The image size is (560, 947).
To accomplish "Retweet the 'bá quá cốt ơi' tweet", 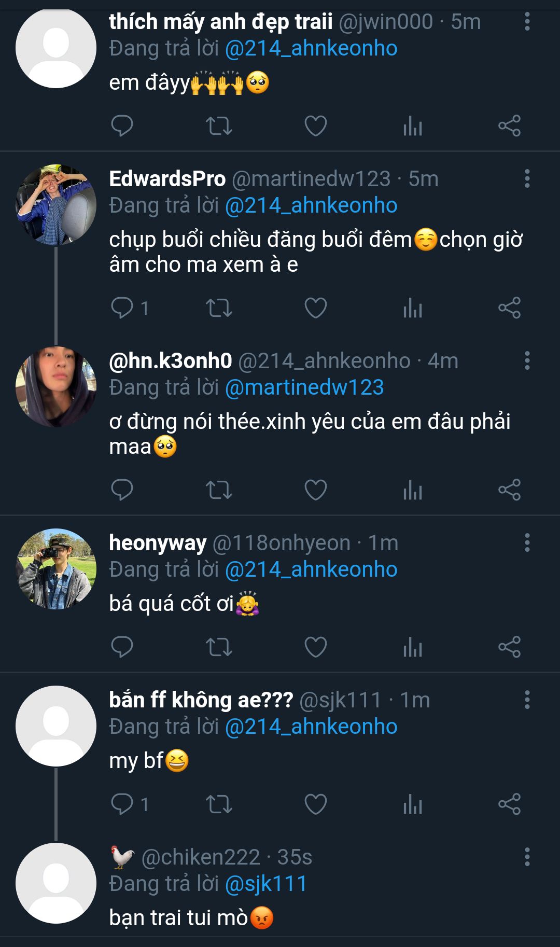I will coord(219,647).
